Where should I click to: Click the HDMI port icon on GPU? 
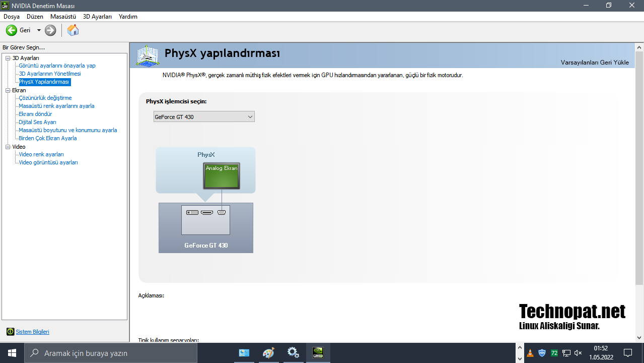click(207, 212)
